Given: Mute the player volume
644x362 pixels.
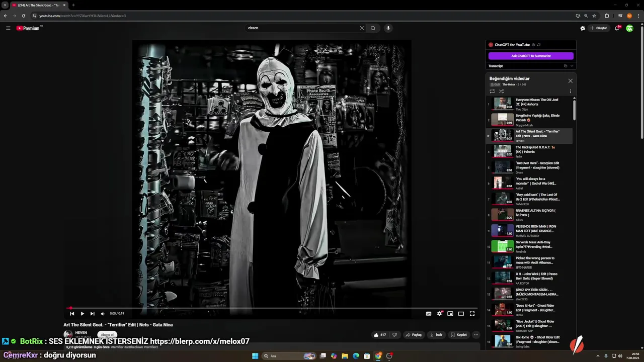Looking at the screenshot, I should (103, 314).
